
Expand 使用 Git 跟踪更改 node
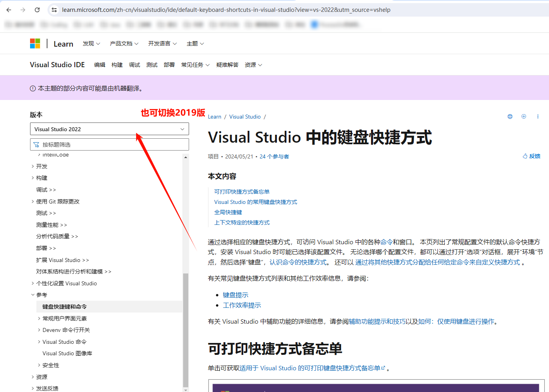(x=33, y=202)
